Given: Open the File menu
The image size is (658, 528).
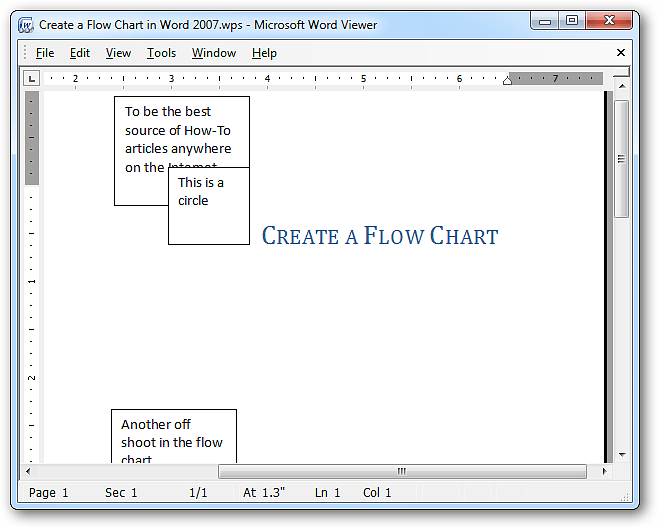Looking at the screenshot, I should (45, 53).
